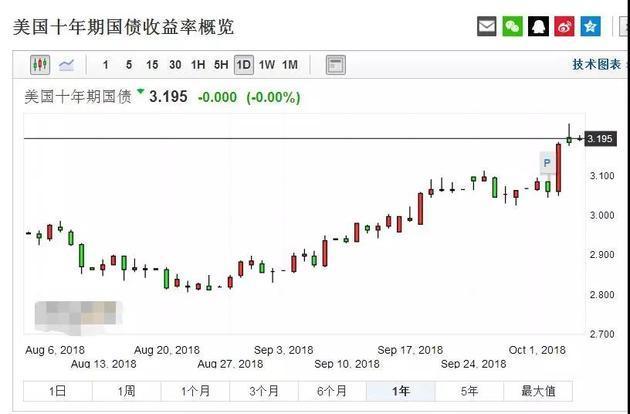Viewport: 630px width, 414px height.
Task: Click the Oct 1, 2018 date label
Action: pos(537,350)
